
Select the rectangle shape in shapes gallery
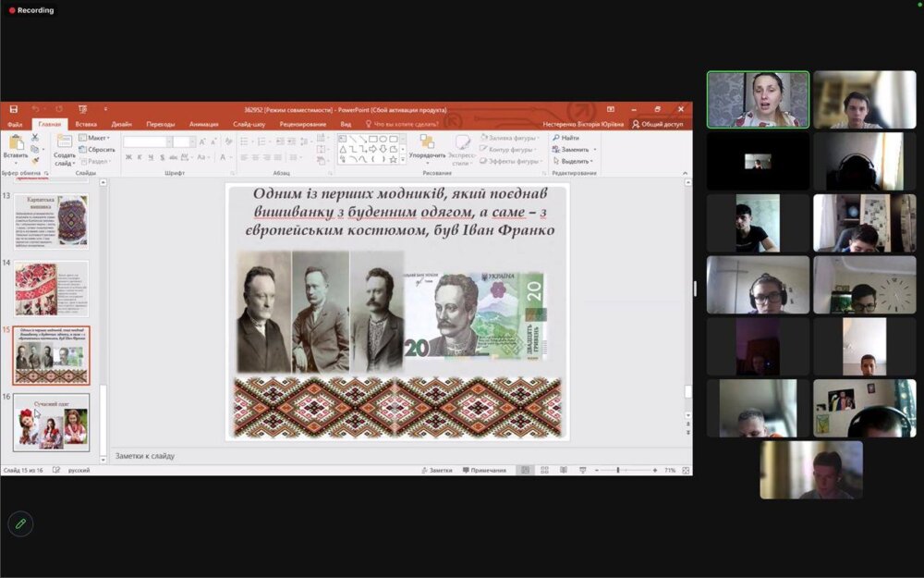click(x=373, y=140)
